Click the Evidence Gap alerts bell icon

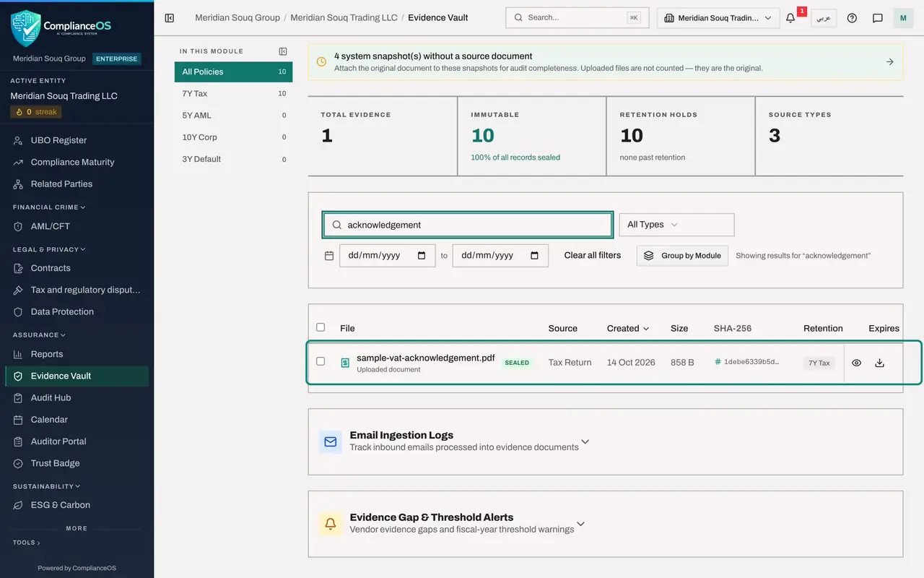coord(331,523)
